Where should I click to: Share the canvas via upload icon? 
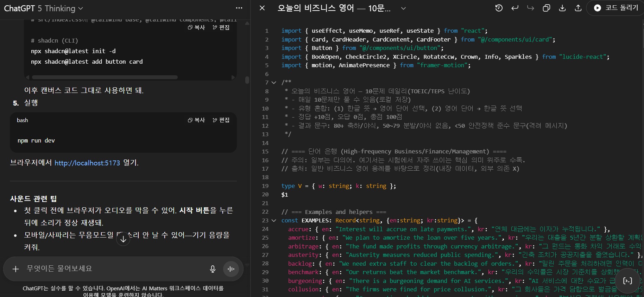click(578, 8)
